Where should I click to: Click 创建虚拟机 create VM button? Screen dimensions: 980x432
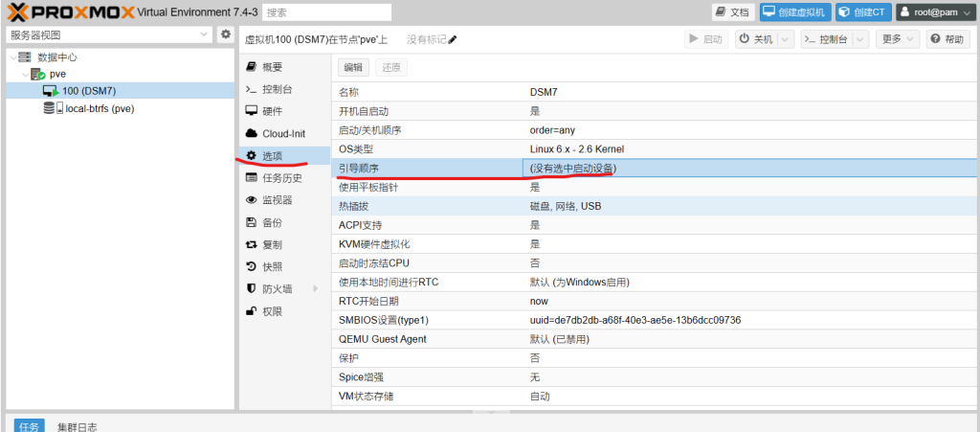pos(793,12)
